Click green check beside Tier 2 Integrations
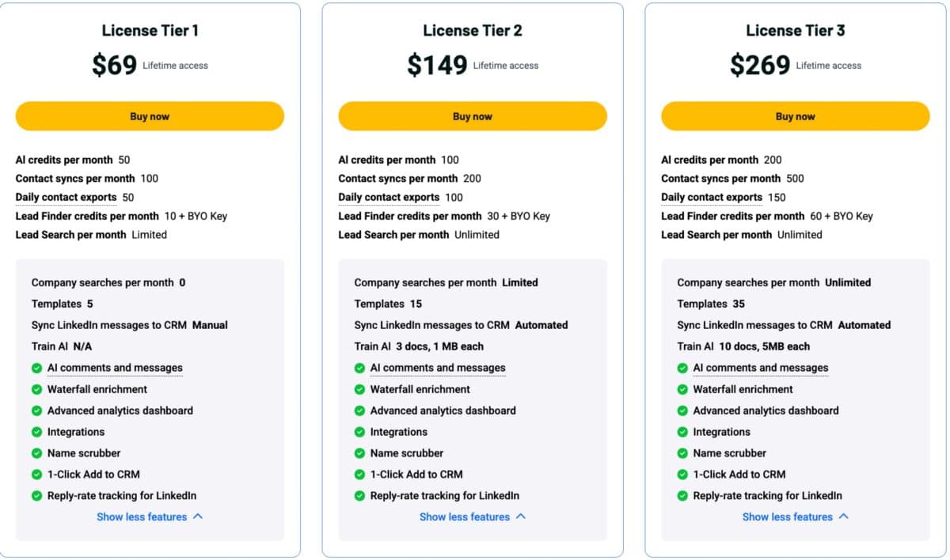 coord(359,432)
